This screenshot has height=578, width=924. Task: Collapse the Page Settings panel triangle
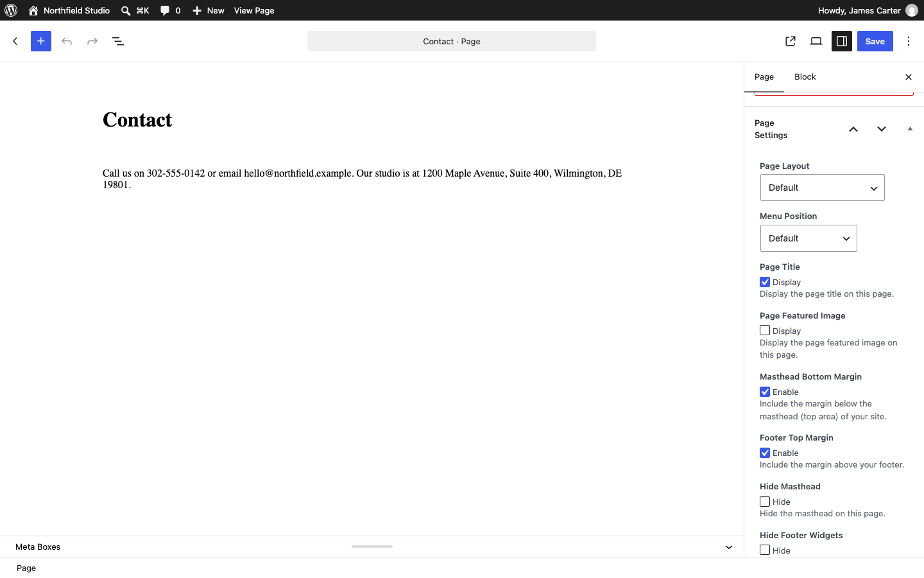pos(910,129)
